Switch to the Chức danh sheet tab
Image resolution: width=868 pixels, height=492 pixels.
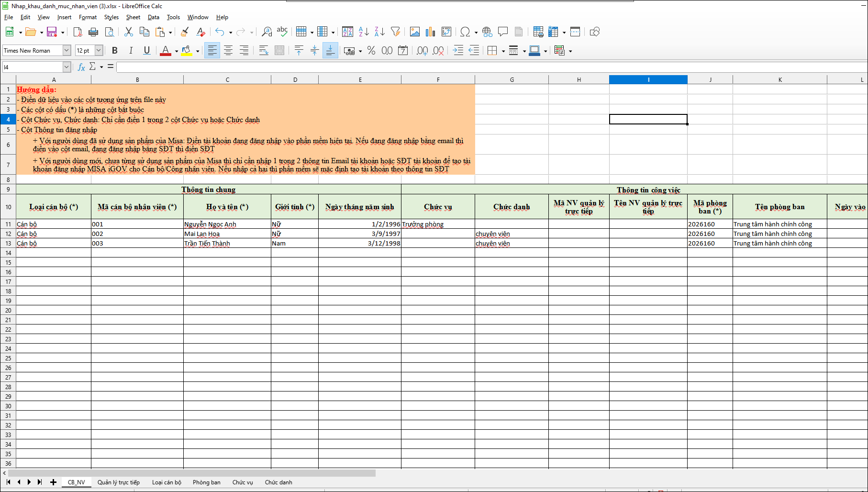[x=278, y=482]
